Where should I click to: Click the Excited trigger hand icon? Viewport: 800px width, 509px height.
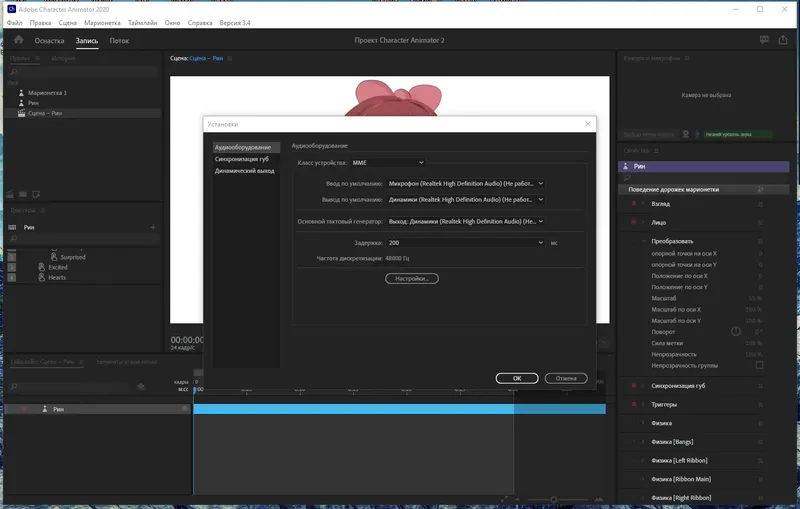tap(42, 267)
